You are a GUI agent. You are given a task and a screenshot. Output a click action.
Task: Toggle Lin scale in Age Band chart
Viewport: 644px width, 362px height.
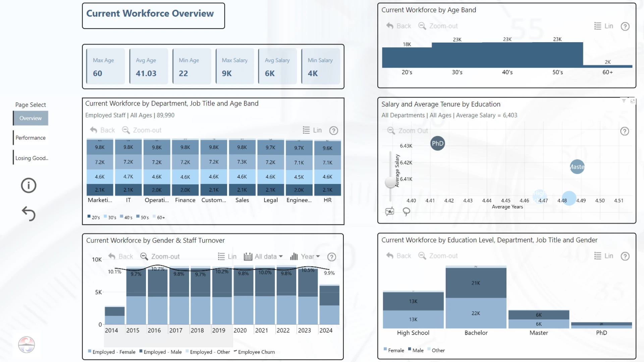coord(603,26)
